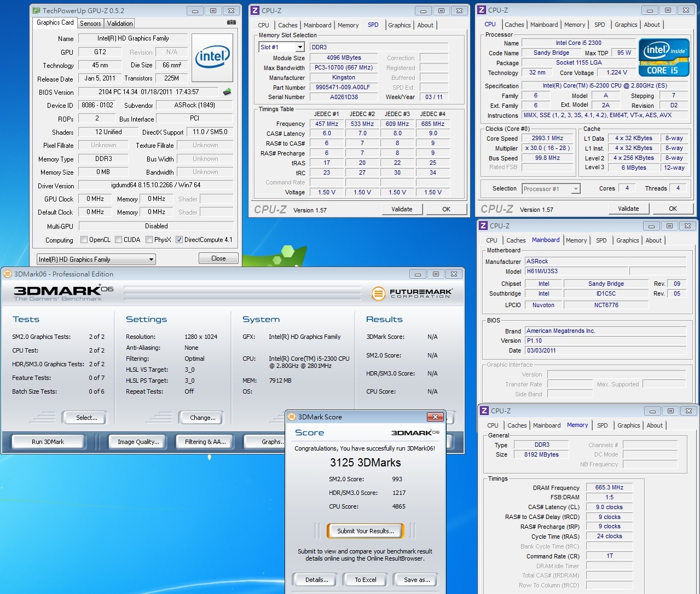Viewport: 700px width, 594px height.
Task: Click the Intel logo in GPU-Z
Action: (212, 57)
